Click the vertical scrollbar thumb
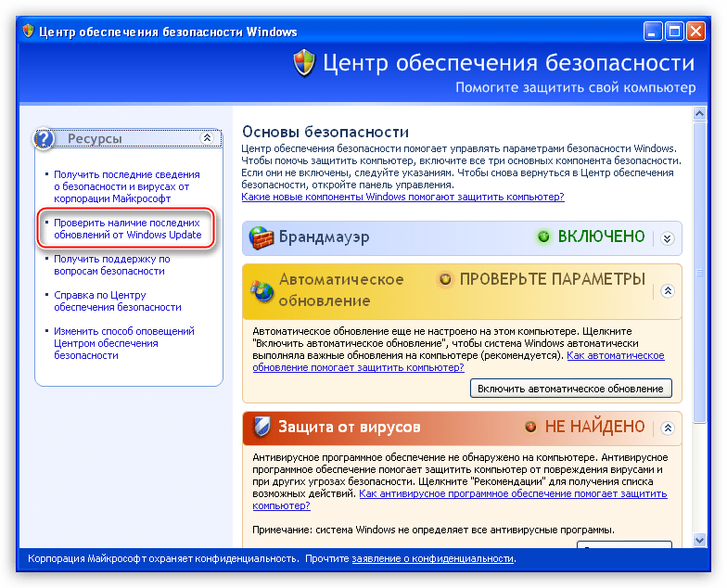The image size is (727, 588). point(699,273)
